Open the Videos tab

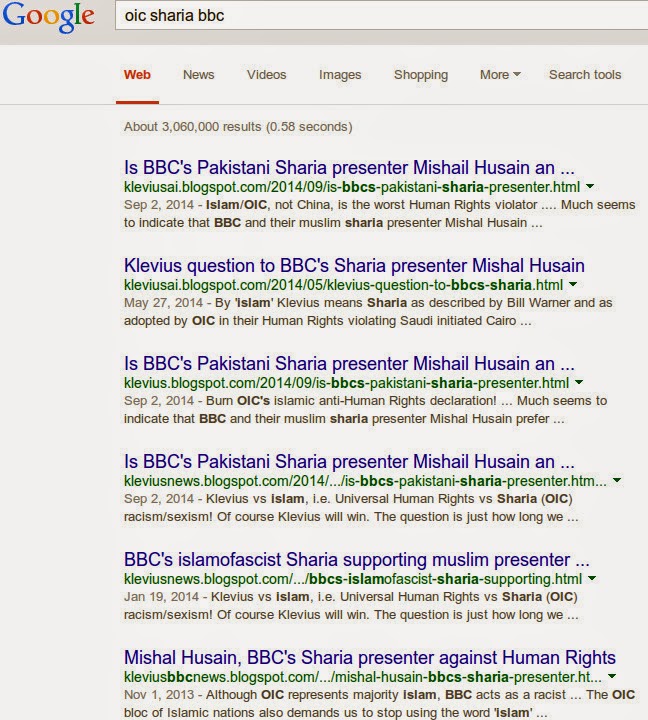266,74
